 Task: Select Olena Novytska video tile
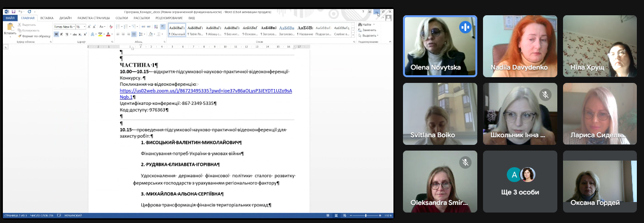click(x=440, y=46)
